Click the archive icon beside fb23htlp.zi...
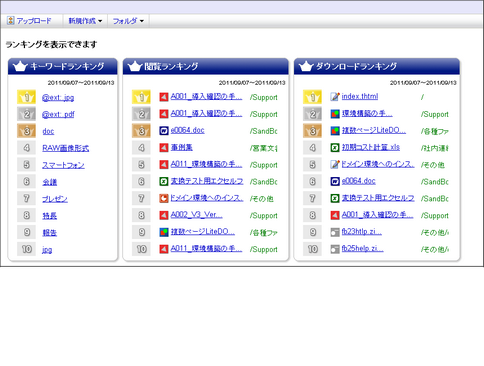484x366 pixels. click(335, 232)
